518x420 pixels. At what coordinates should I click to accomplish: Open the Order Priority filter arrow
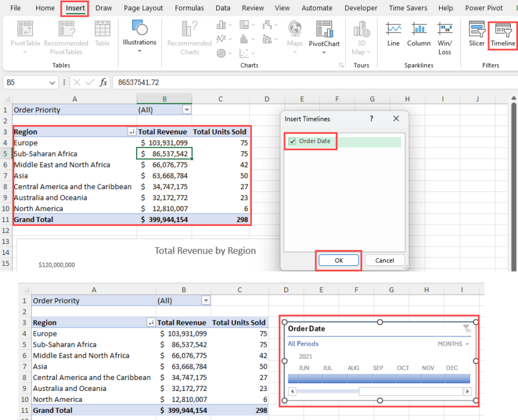(187, 109)
